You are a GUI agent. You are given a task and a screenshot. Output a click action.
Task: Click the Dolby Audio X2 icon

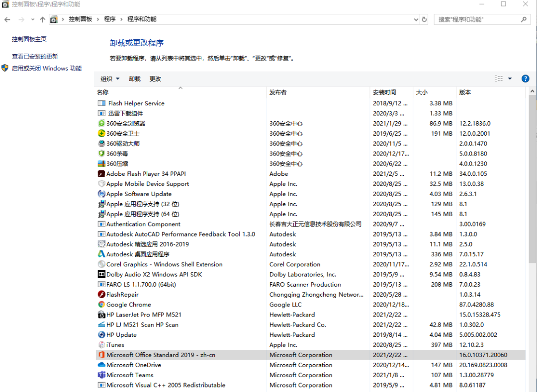101,274
